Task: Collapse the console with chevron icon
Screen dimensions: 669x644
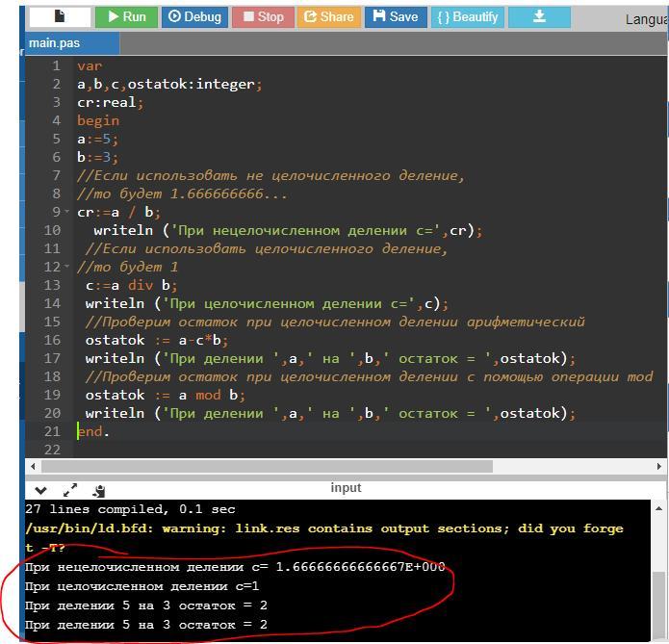Action: 40,490
